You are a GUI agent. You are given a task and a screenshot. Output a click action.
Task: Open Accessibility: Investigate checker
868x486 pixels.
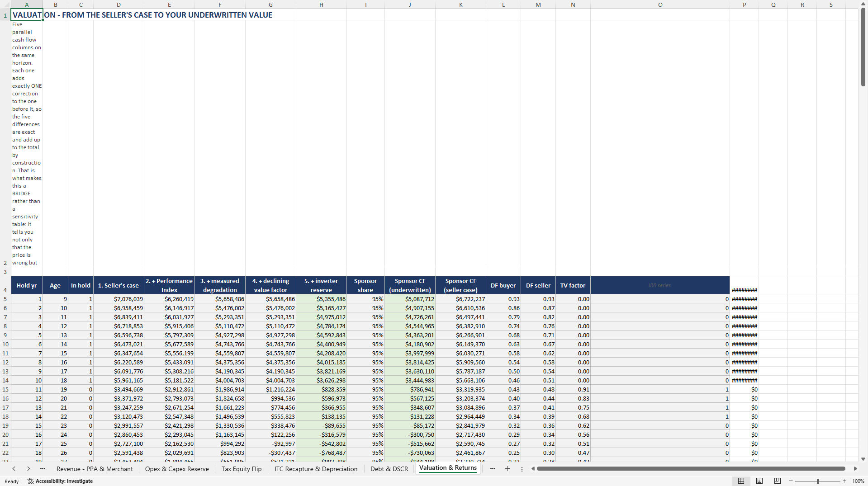click(x=60, y=481)
